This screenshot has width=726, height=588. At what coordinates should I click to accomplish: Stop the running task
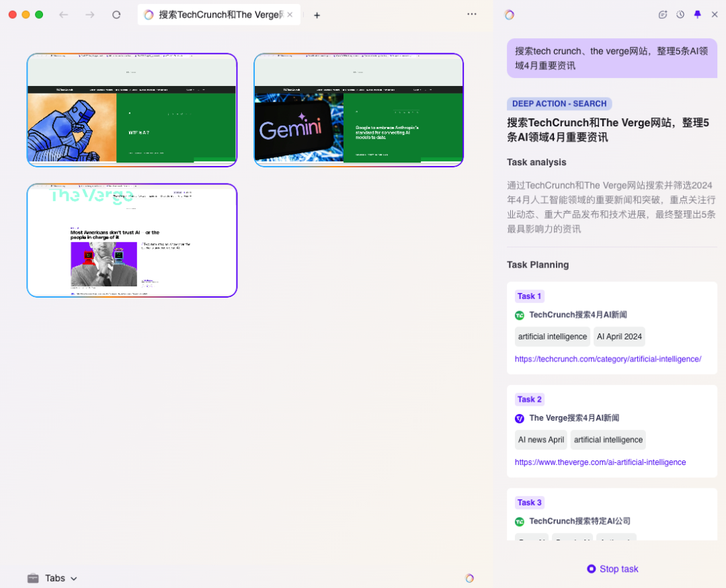click(x=612, y=569)
